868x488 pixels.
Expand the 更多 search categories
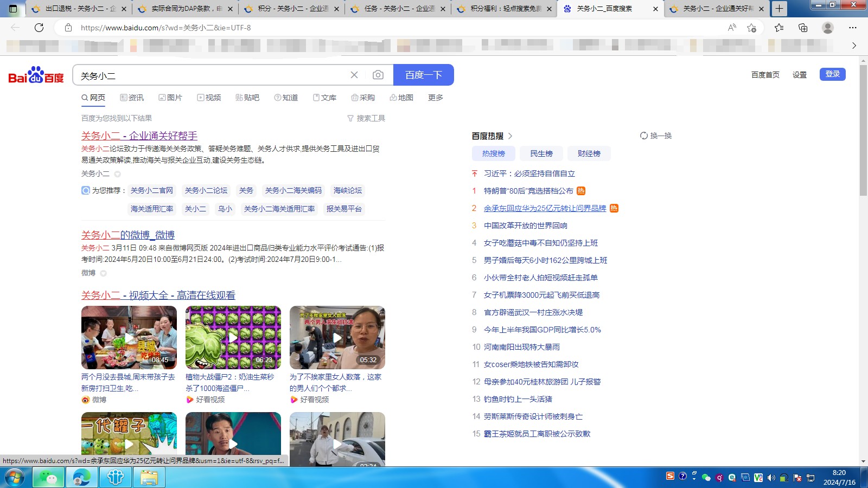436,98
